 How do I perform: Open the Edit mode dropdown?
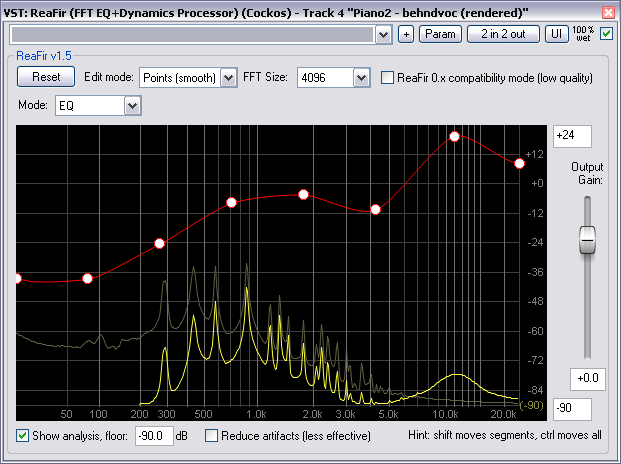187,77
